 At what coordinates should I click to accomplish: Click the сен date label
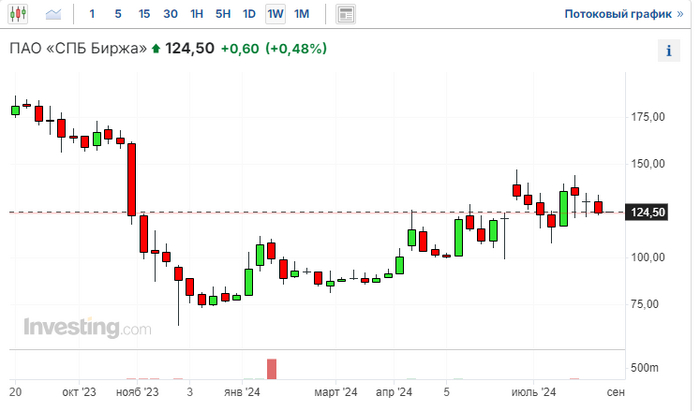616,392
